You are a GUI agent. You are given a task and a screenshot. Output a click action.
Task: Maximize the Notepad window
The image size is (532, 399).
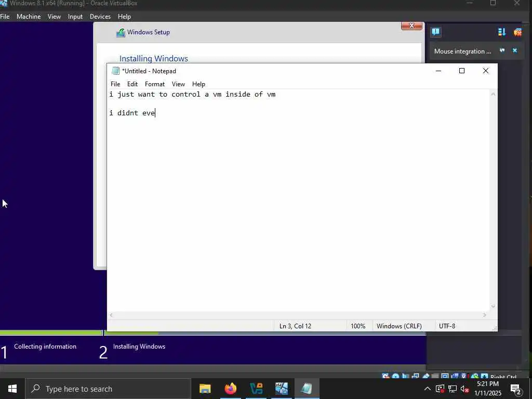462,71
